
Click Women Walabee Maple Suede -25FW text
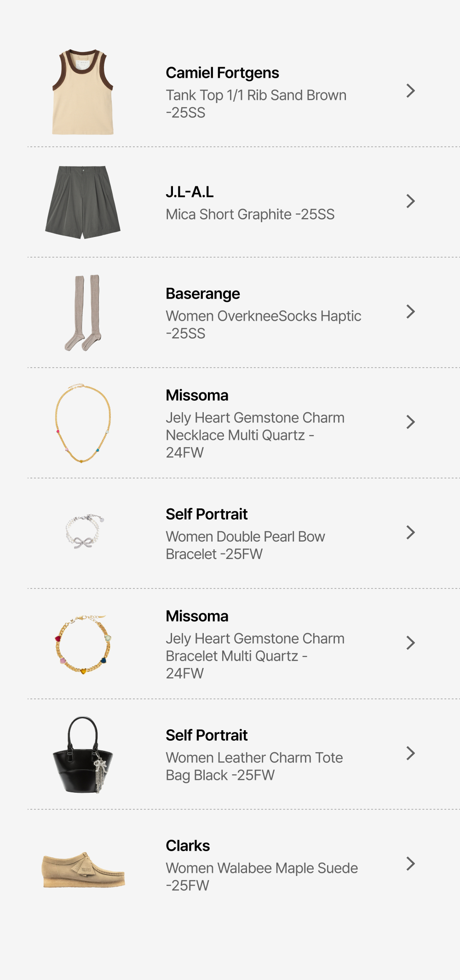pos(262,876)
